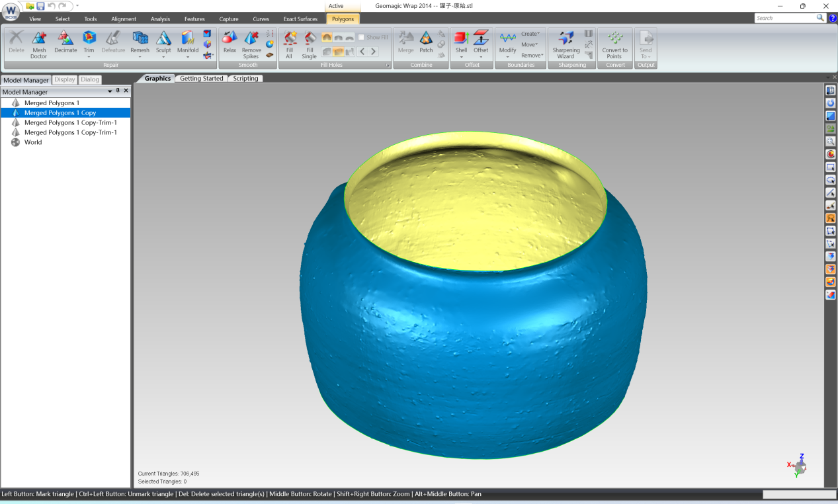Switch to the Exact Surfaces ribbon tab
This screenshot has height=504, width=838.
click(x=300, y=19)
